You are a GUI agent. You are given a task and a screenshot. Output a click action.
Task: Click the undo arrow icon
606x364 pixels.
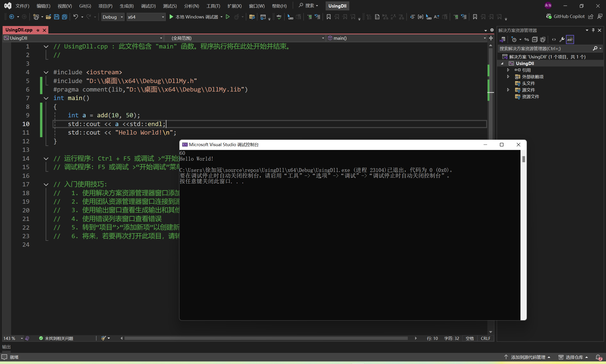click(x=76, y=17)
